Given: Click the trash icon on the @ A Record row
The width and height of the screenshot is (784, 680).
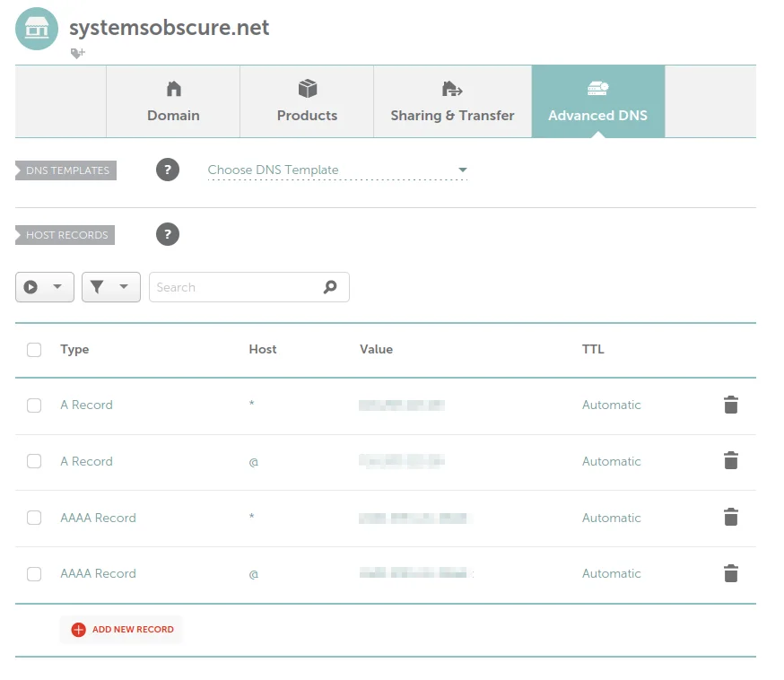Looking at the screenshot, I should pos(731,461).
